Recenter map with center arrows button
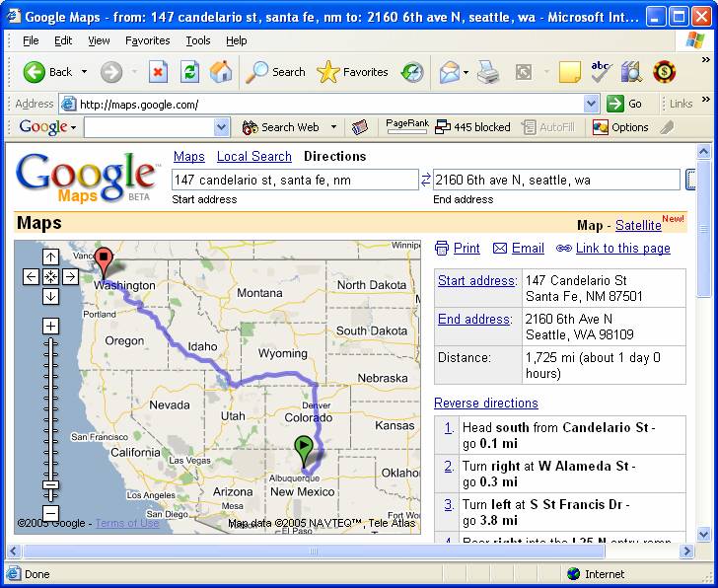 tap(50, 276)
